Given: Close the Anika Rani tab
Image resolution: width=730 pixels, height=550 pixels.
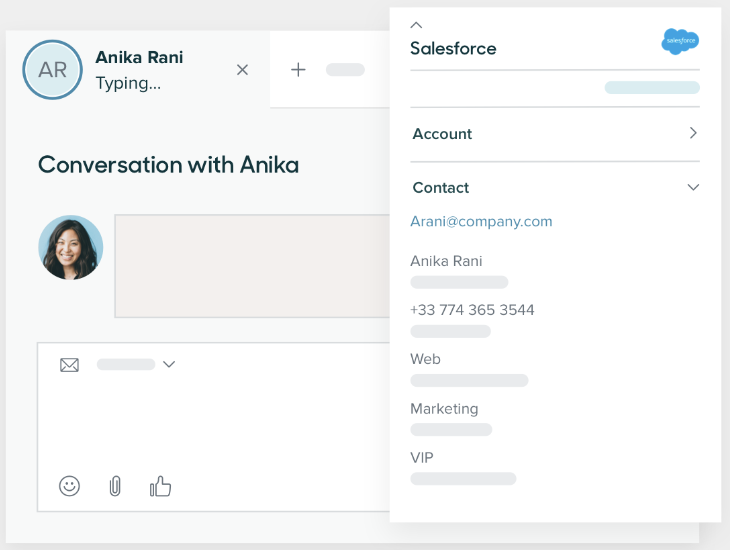Looking at the screenshot, I should pos(242,70).
